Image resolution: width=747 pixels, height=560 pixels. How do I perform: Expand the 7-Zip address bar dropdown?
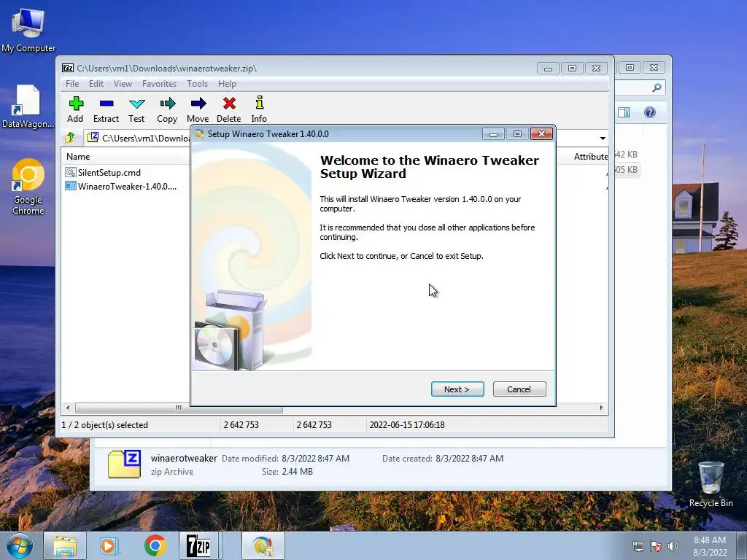[603, 138]
